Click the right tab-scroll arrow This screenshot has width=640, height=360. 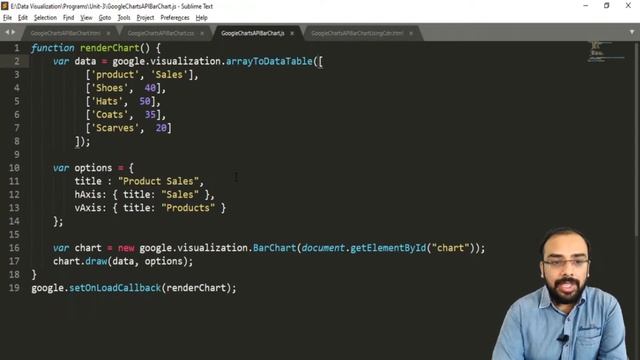[13, 32]
